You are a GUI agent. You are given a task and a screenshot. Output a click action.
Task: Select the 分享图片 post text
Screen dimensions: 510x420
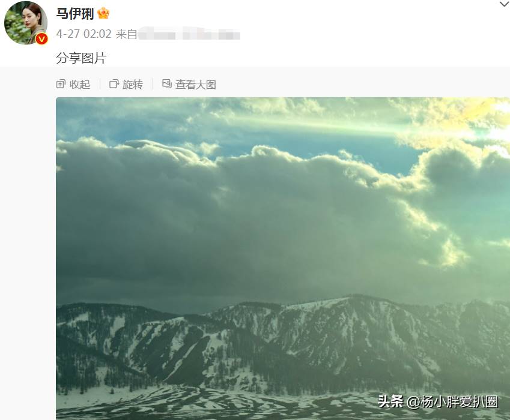[x=81, y=58]
